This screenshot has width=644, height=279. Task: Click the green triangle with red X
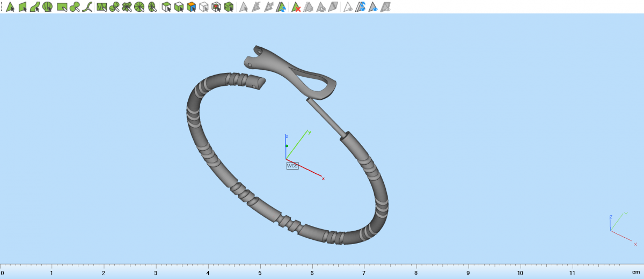(x=295, y=7)
